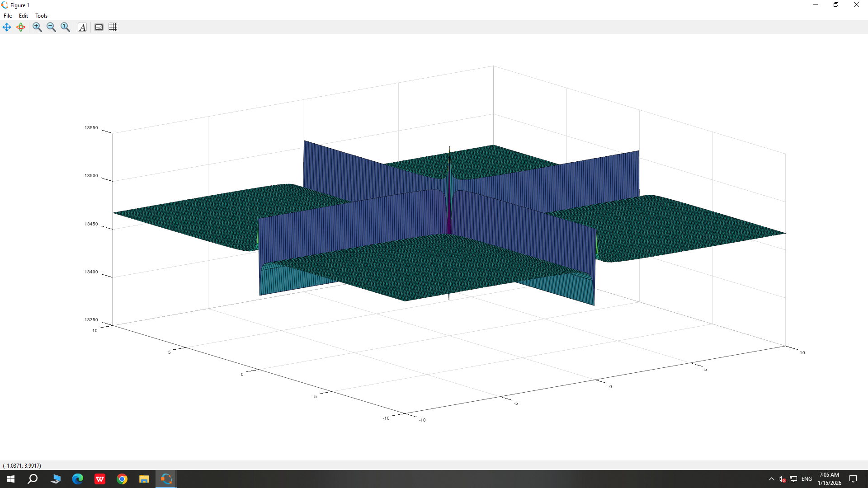Open the clock showing 7:05 AM
The image size is (868, 488).
click(829, 479)
